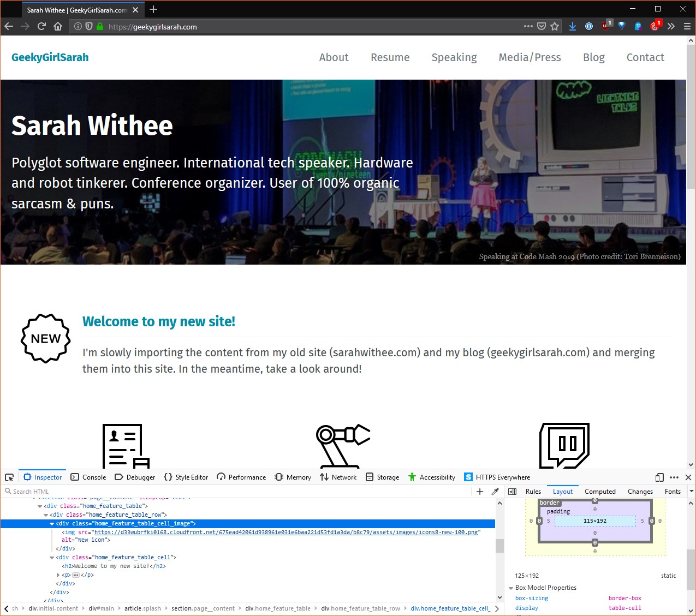696x616 pixels.
Task: Open the Storage tab
Action: point(383,477)
